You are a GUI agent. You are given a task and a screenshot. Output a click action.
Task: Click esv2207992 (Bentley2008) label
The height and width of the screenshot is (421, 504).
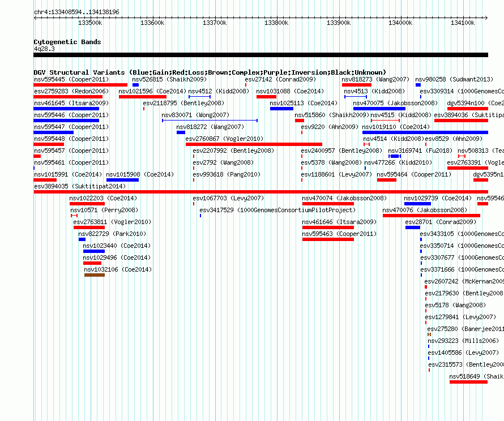point(233,151)
